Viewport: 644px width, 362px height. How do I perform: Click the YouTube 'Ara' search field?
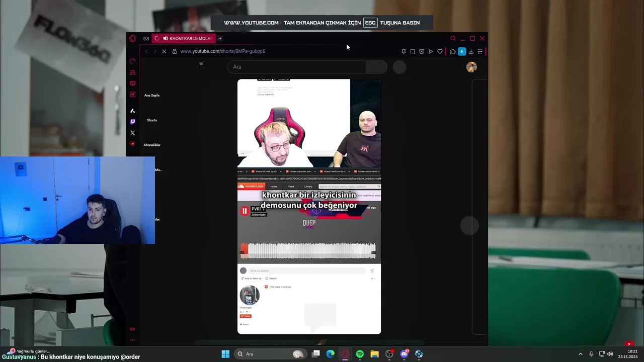(x=297, y=67)
